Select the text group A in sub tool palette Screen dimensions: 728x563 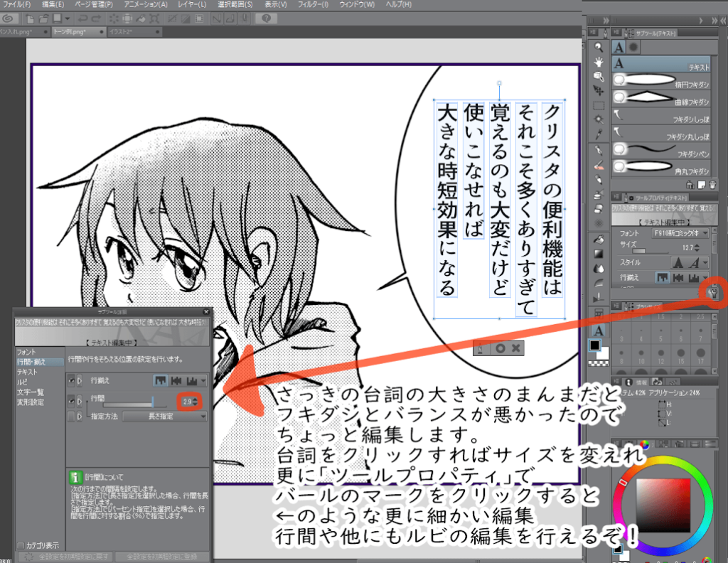click(x=619, y=48)
